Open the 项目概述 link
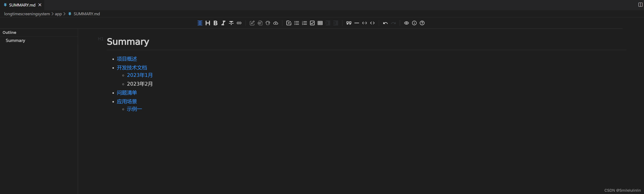This screenshot has width=644, height=194. pyautogui.click(x=127, y=59)
